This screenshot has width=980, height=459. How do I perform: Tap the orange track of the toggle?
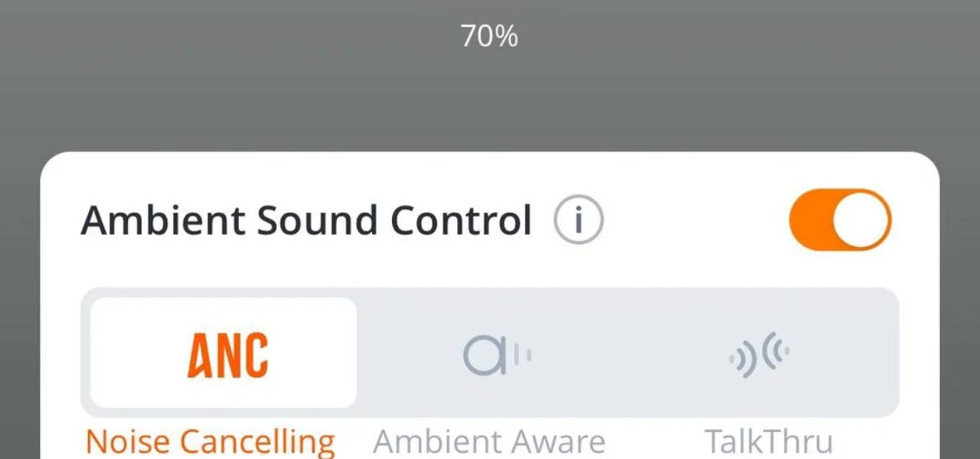(x=810, y=220)
